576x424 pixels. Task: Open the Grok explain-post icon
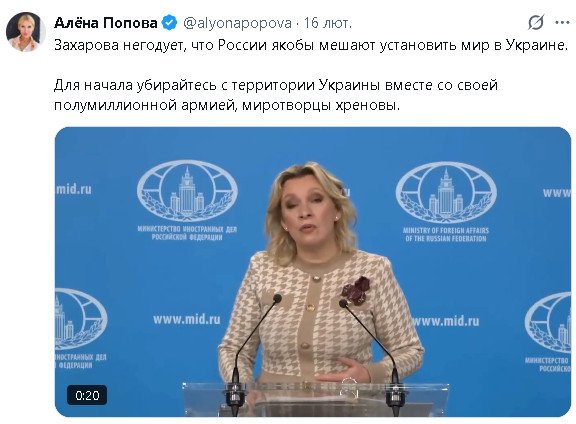tap(536, 23)
